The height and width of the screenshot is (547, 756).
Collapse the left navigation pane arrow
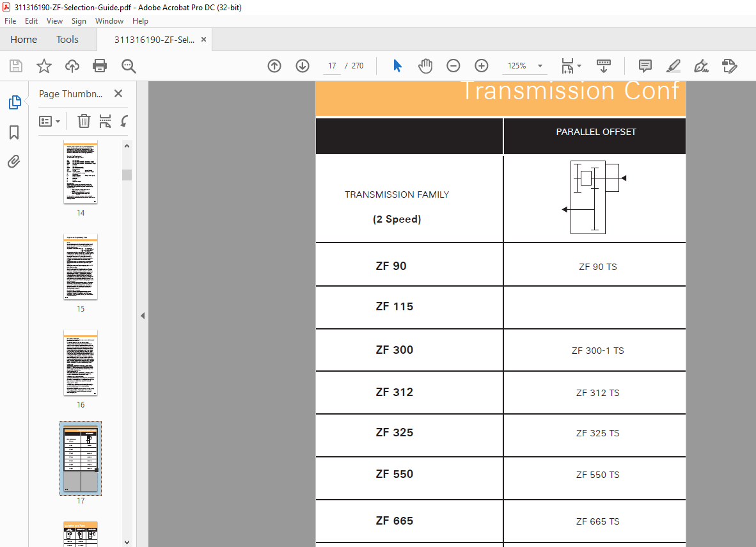coord(143,315)
